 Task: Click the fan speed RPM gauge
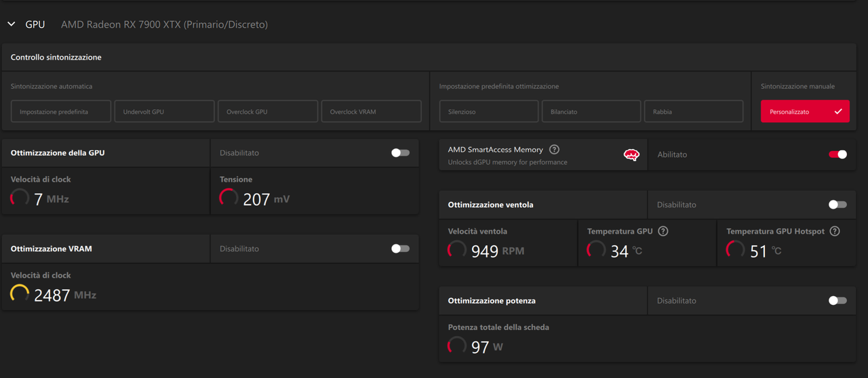pyautogui.click(x=457, y=251)
